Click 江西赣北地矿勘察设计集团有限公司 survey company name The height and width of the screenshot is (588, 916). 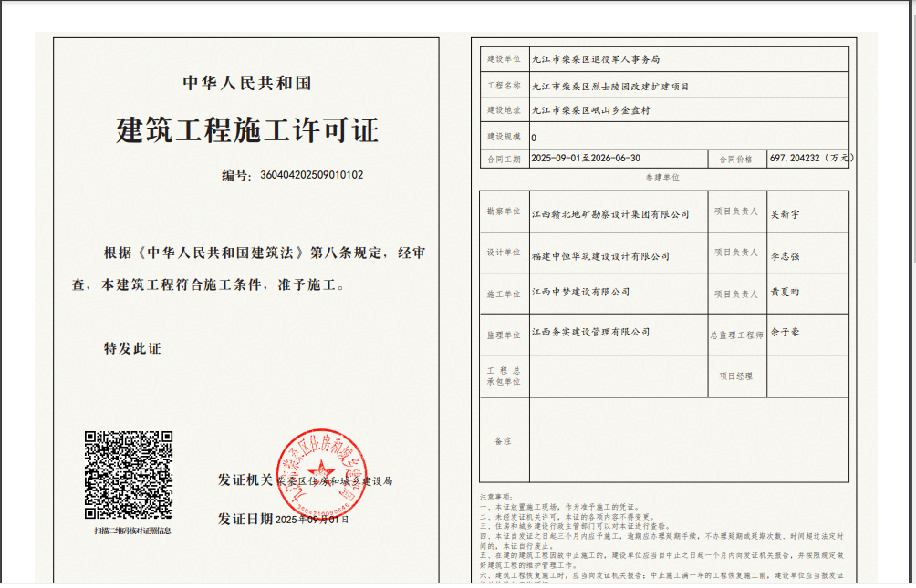610,214
